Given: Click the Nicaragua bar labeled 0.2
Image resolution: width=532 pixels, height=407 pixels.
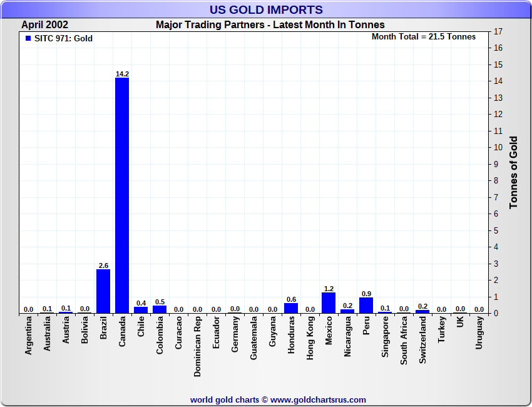Looking at the screenshot, I should point(347,311).
